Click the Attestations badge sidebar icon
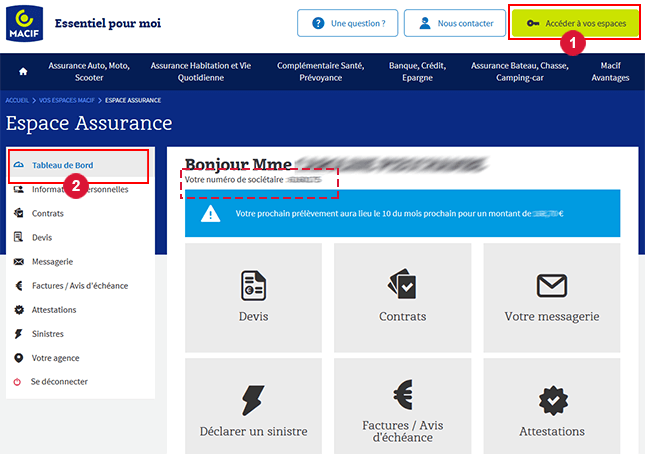Image resolution: width=645 pixels, height=454 pixels. (19, 310)
